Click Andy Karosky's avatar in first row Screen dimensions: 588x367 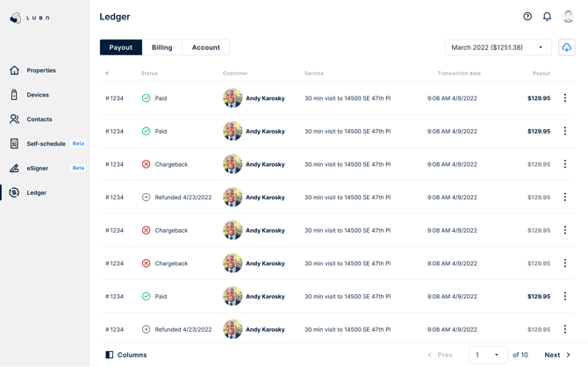pyautogui.click(x=233, y=98)
